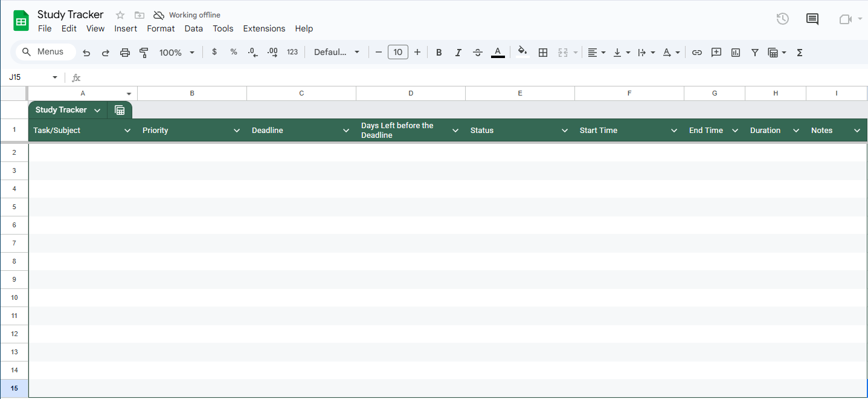Image resolution: width=868 pixels, height=399 pixels.
Task: Click the Insert link icon
Action: pos(697,53)
